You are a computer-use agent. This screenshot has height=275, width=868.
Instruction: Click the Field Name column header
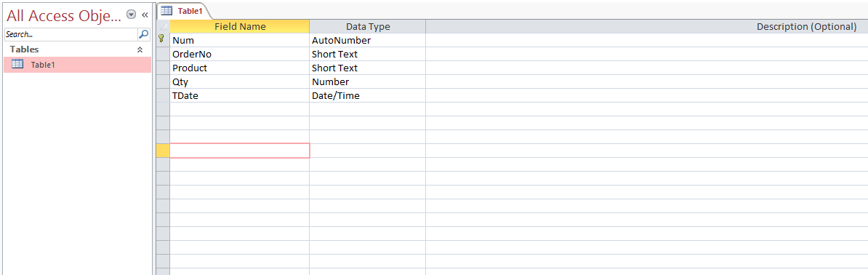coord(240,26)
